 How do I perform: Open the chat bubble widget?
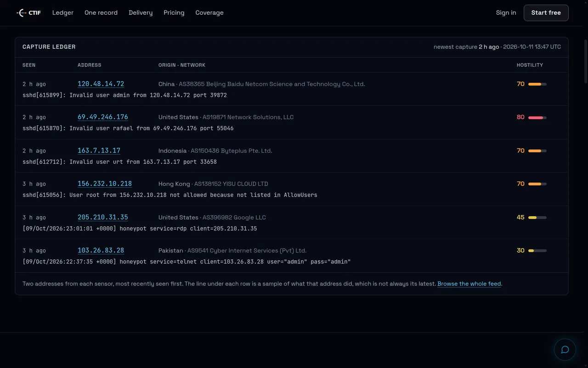coord(565,350)
